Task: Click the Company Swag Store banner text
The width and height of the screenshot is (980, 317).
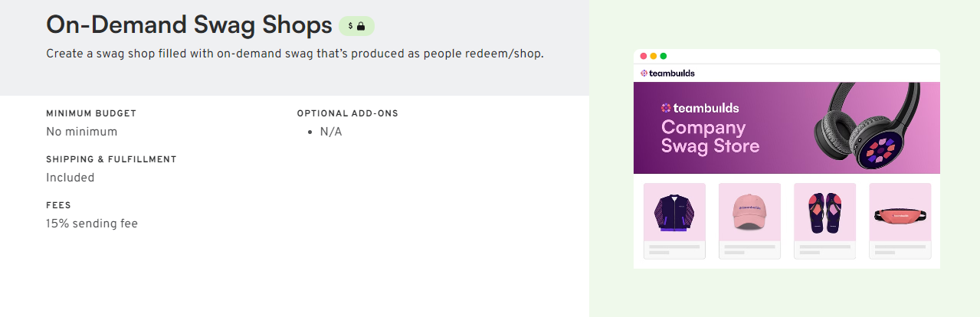Action: pyautogui.click(x=710, y=136)
